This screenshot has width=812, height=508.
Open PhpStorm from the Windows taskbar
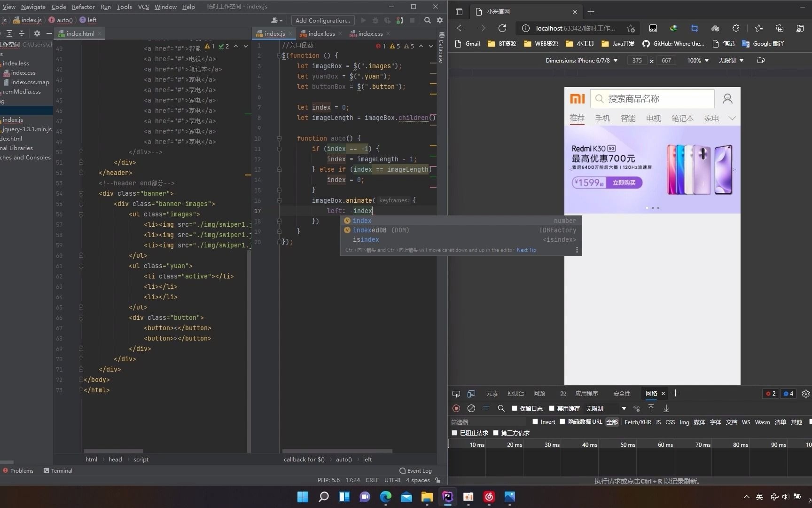(448, 497)
